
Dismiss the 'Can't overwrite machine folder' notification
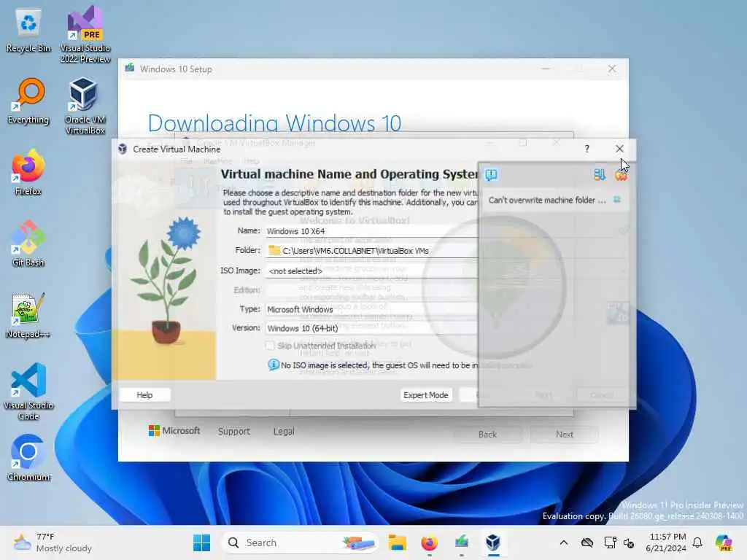pos(617,200)
